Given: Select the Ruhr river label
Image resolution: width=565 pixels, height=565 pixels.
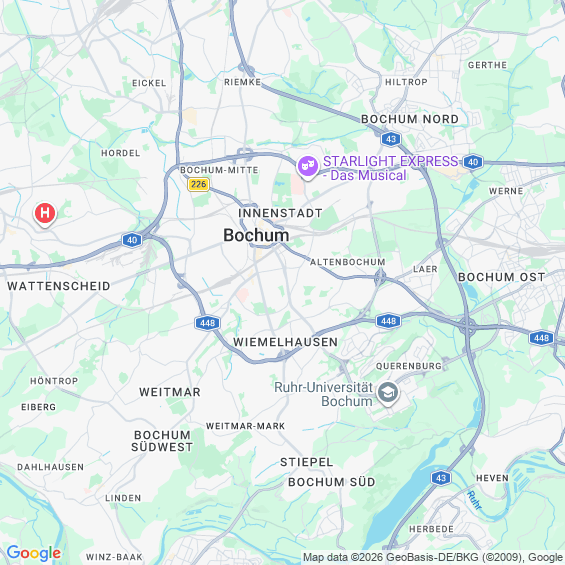Looking at the screenshot, I should pyautogui.click(x=474, y=500).
